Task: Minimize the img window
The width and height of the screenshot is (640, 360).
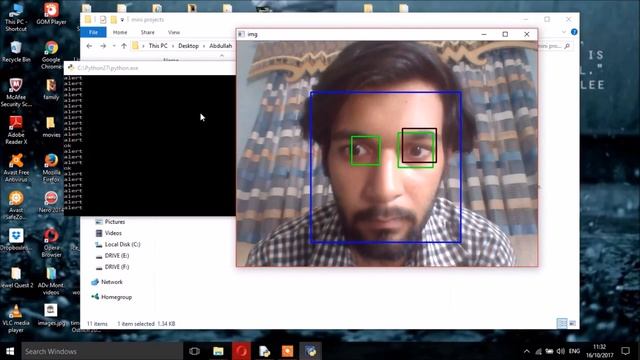Action: 484,34
